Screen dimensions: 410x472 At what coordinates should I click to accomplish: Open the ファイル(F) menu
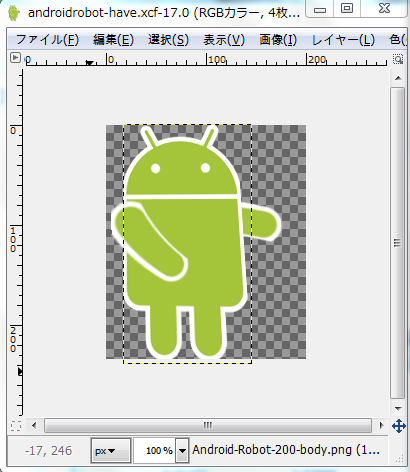(x=47, y=40)
